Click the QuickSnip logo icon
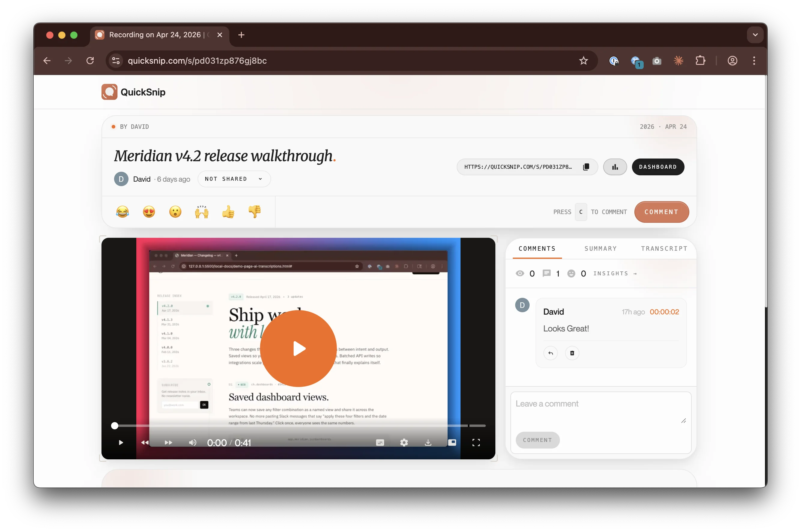The image size is (801, 532). click(x=109, y=92)
